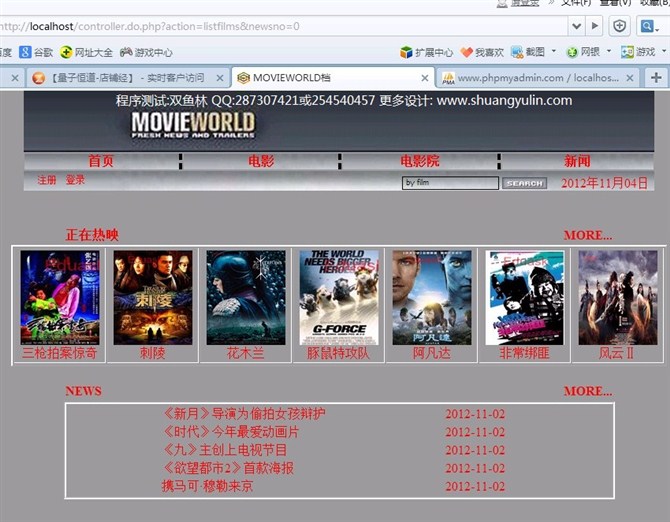Open the 网址大全 bookmark
The width and height of the screenshot is (670, 522).
coord(86,52)
